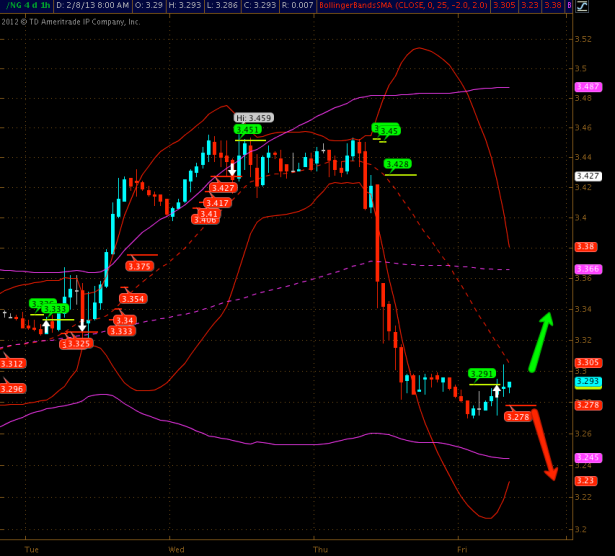The image size is (615, 556).
Task: Click the magenta 3.245 axis price tag
Action: [x=588, y=458]
